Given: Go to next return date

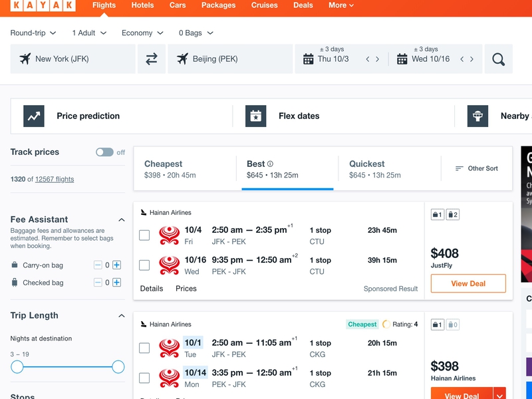Looking at the screenshot, I should click(x=471, y=59).
